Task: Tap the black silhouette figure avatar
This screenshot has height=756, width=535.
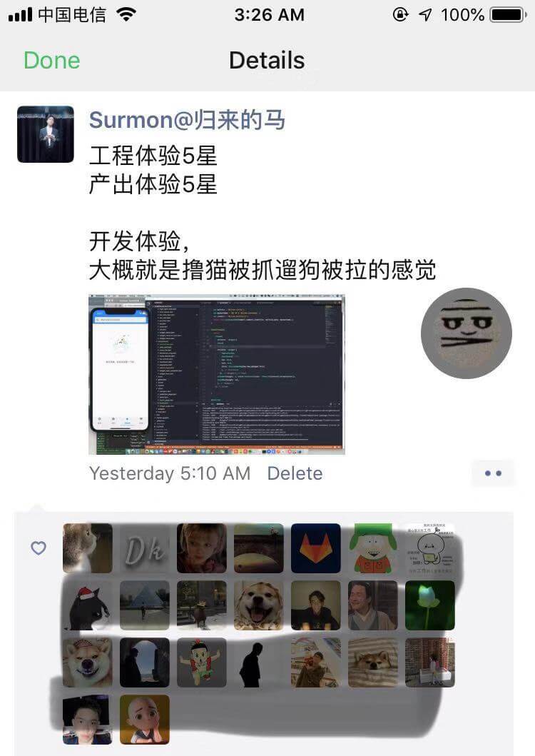Action: [x=259, y=662]
